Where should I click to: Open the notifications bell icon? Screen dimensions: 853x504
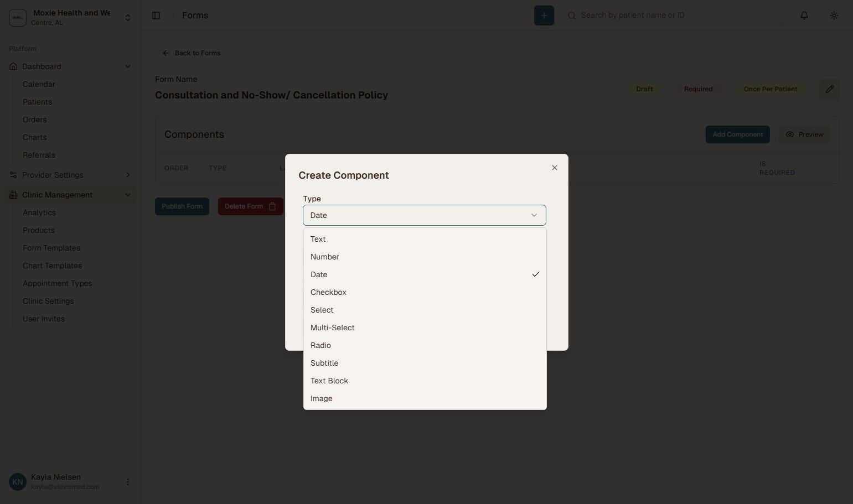pyautogui.click(x=804, y=15)
